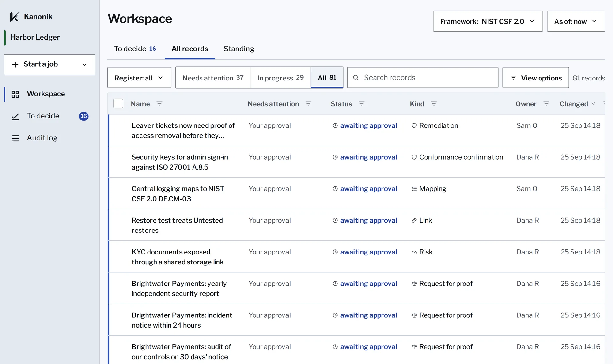613x364 pixels.
Task: Open Brightwater Payments: incident notice within 24 hours
Action: click(x=182, y=320)
